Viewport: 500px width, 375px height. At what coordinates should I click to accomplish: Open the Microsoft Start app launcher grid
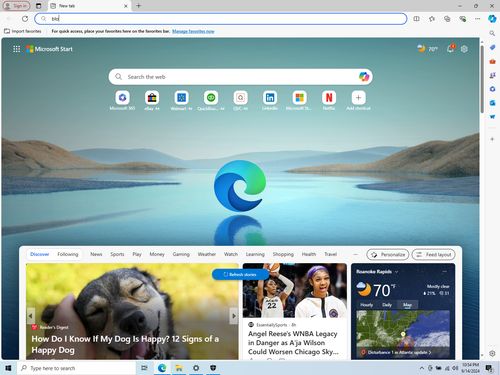(16, 49)
